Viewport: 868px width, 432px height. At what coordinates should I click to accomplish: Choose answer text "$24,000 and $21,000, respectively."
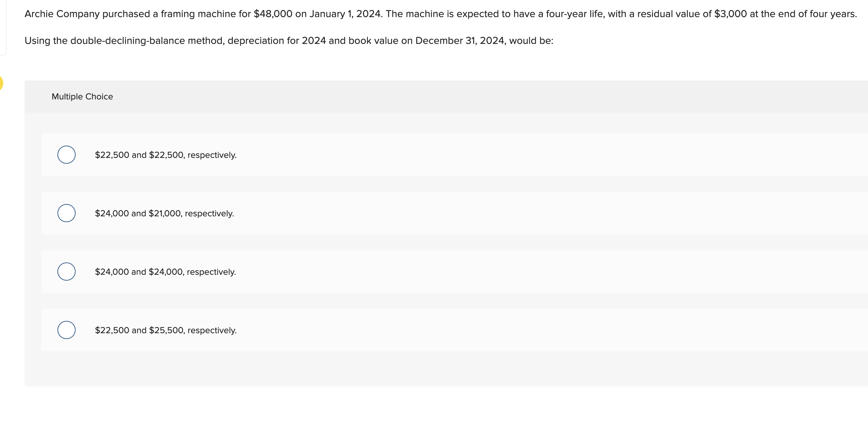pyautogui.click(x=164, y=213)
